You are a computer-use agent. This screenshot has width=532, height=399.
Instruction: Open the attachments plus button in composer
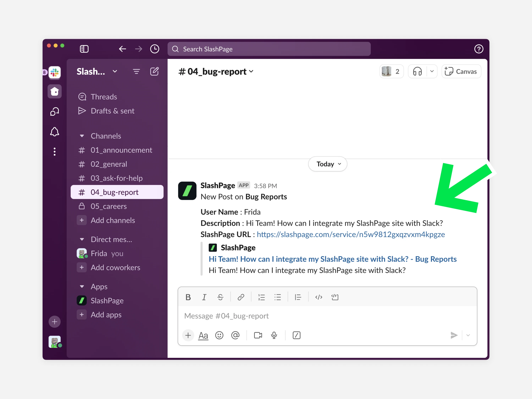pyautogui.click(x=188, y=335)
